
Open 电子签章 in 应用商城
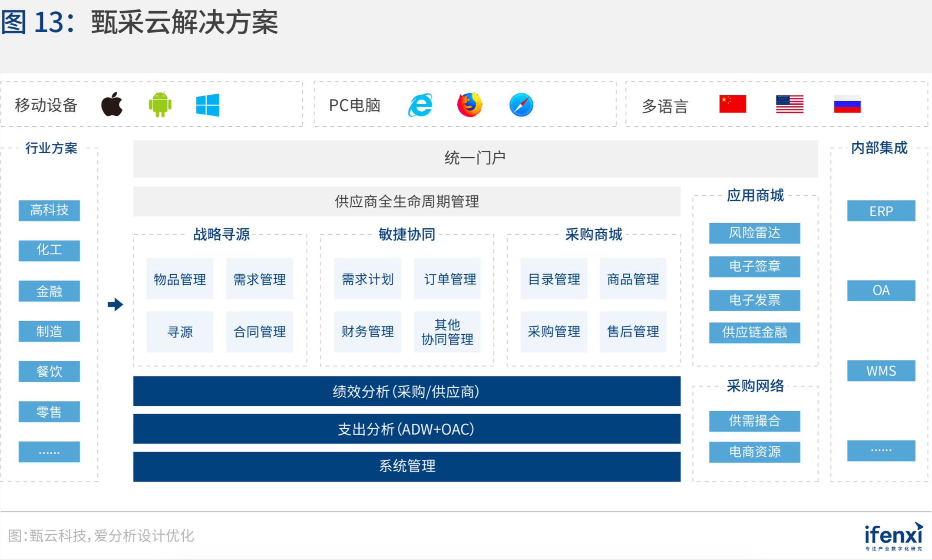pyautogui.click(x=754, y=267)
